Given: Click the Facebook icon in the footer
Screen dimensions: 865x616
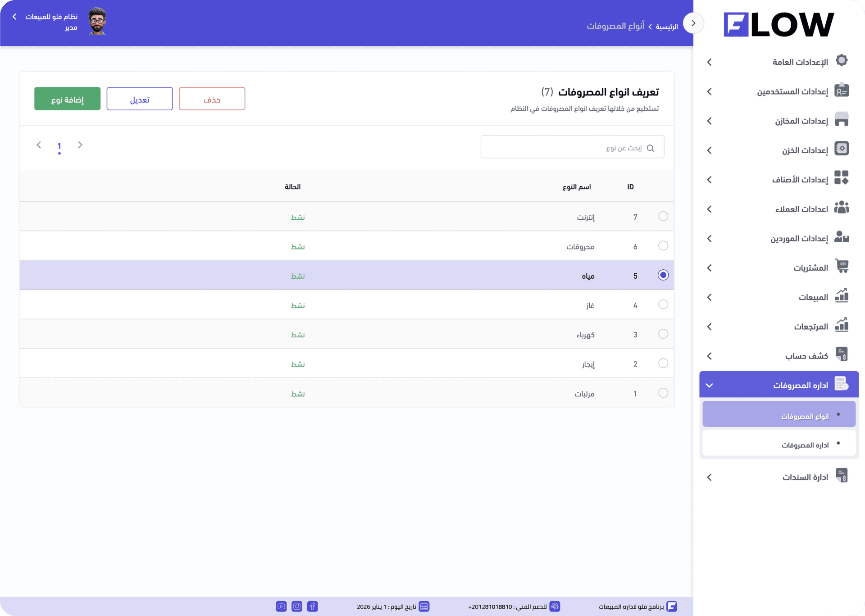Looking at the screenshot, I should click(312, 606).
